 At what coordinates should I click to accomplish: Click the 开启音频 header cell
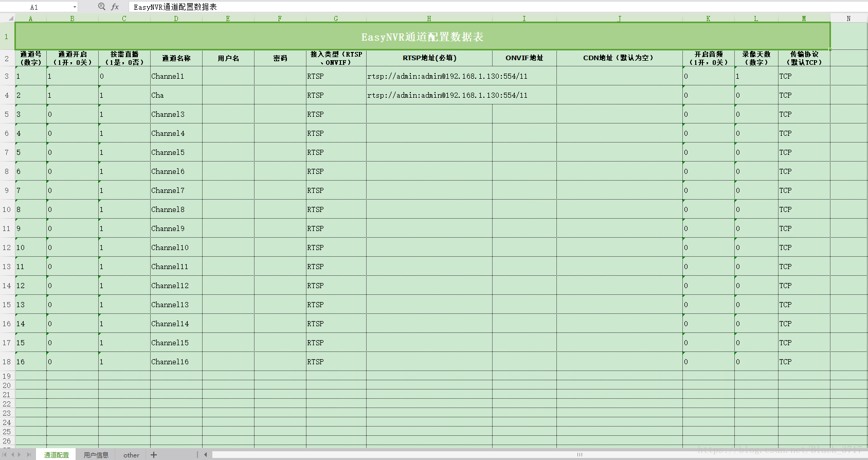(x=709, y=58)
